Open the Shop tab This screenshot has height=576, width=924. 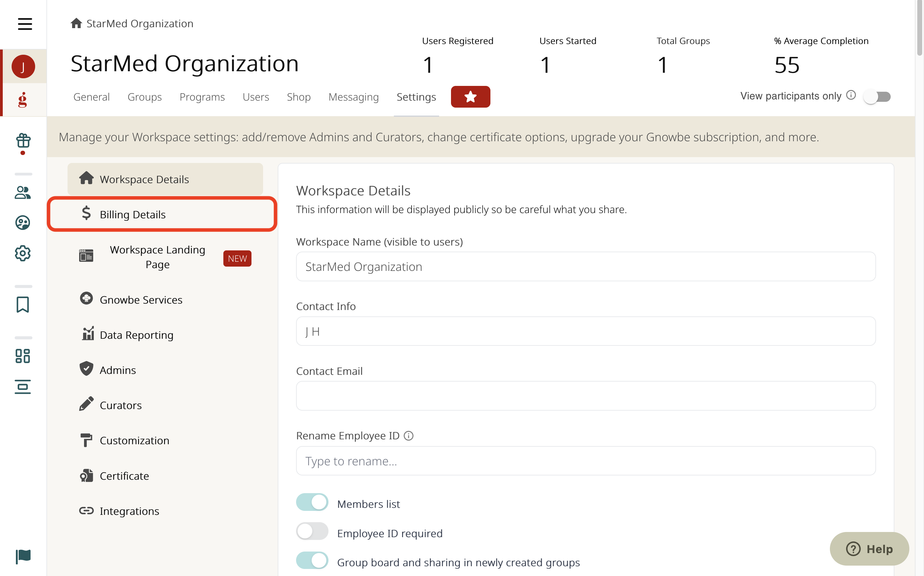coord(299,97)
